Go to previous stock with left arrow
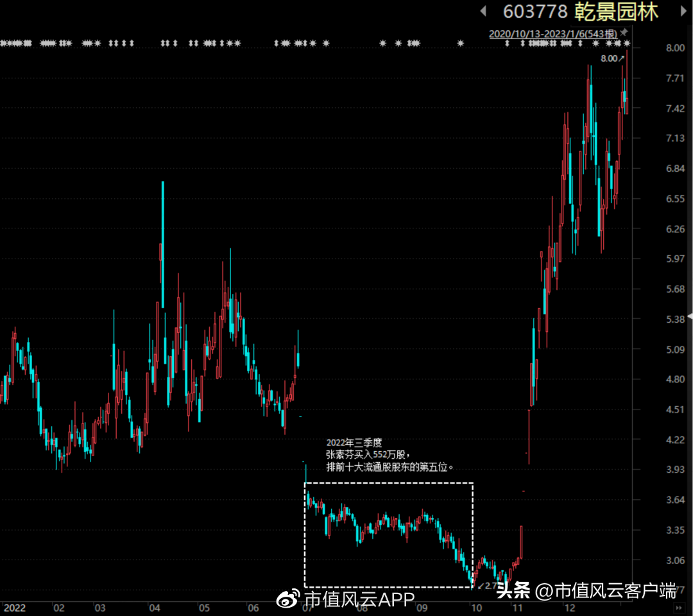 coord(484,11)
